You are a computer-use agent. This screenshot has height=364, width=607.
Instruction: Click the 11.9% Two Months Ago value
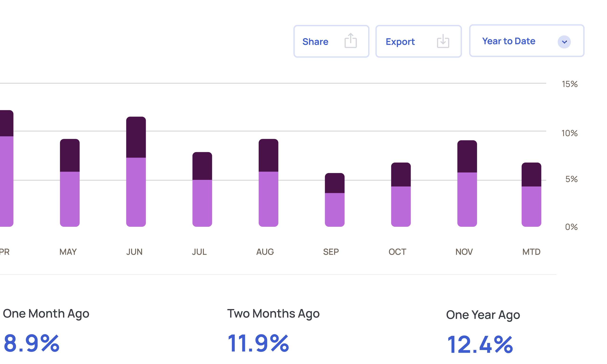point(258,343)
